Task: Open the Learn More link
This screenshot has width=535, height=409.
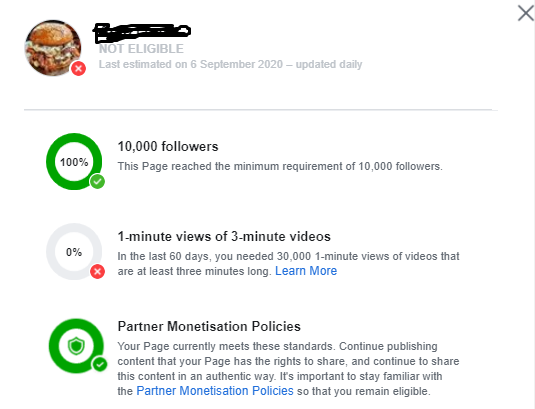Action: pyautogui.click(x=306, y=271)
